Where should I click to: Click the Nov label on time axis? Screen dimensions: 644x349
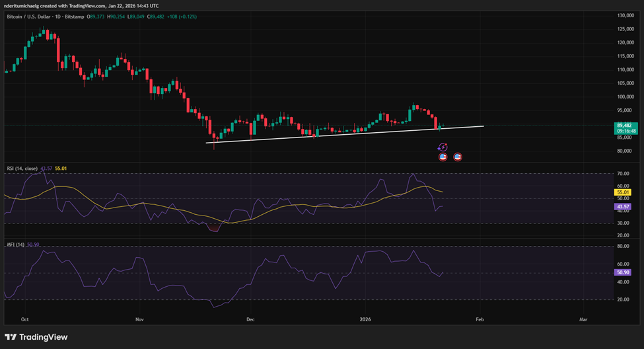139,319
